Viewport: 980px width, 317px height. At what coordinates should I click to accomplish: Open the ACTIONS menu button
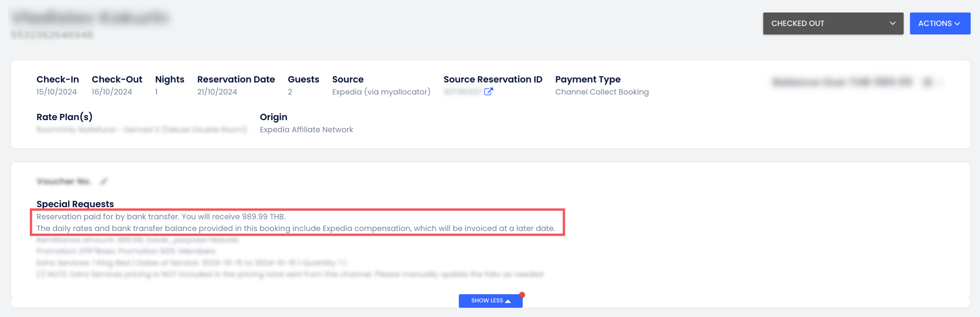940,23
